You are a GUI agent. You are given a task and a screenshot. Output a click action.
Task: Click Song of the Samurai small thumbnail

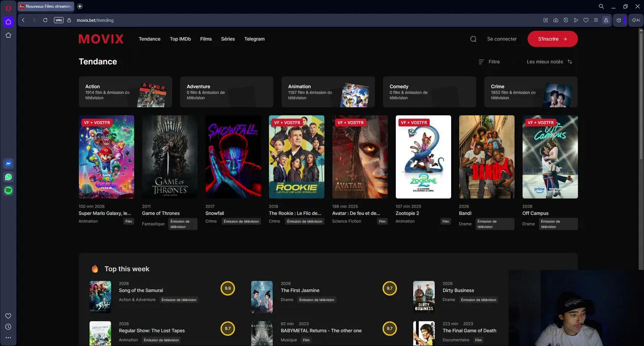pos(100,297)
